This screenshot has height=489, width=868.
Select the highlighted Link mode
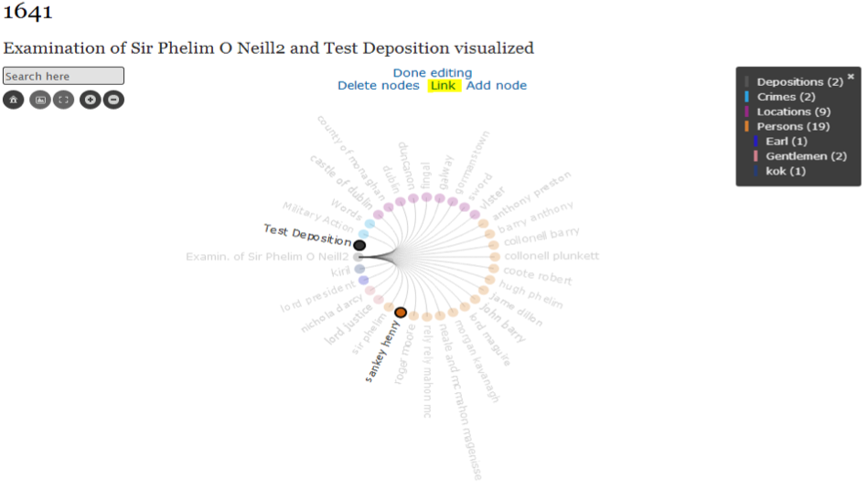coord(444,86)
